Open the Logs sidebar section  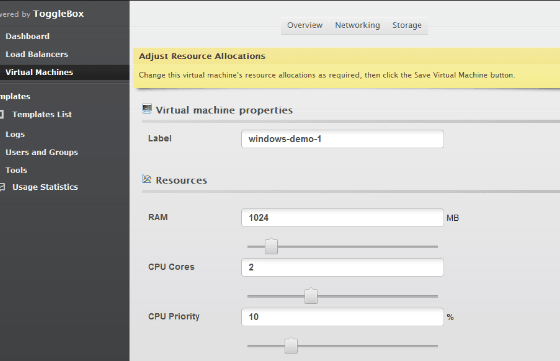(x=15, y=134)
